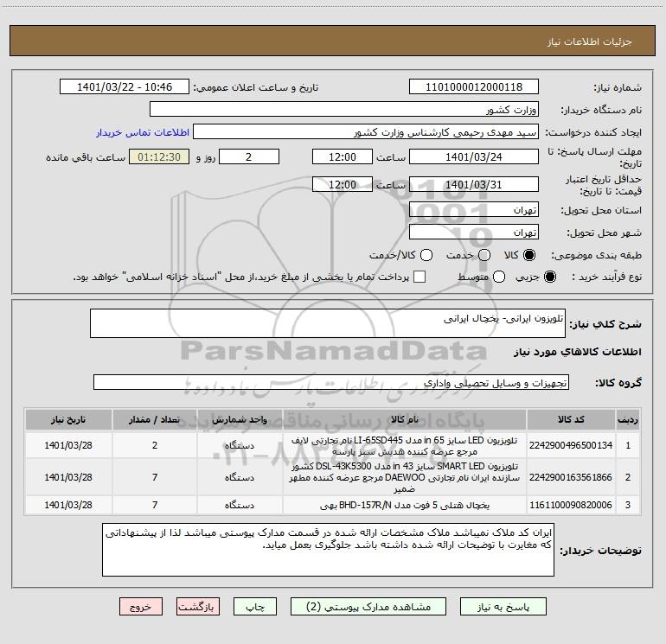Click quantity cell 2 in row 1
666x644 pixels.
click(155, 445)
